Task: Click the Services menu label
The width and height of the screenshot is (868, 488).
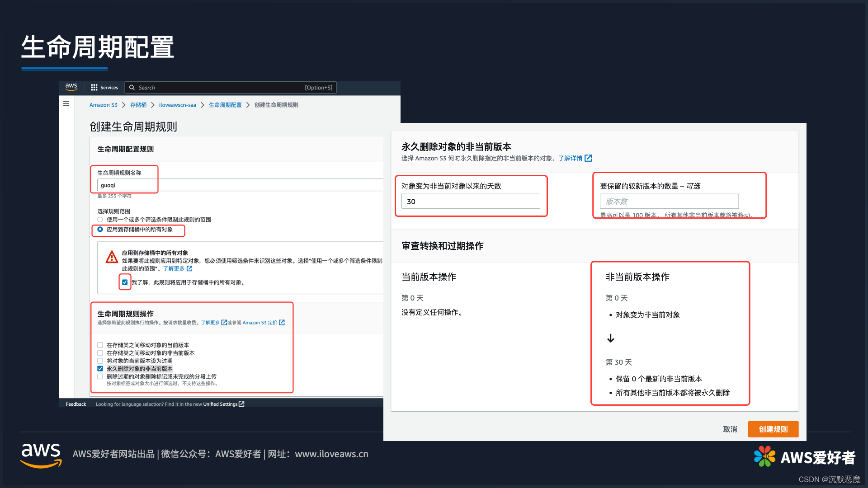Action: point(109,88)
